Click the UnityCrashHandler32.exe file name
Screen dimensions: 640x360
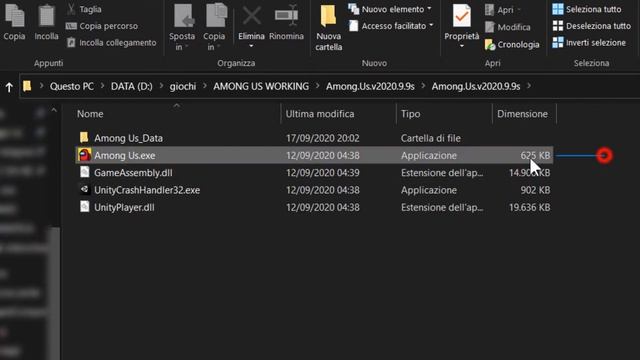click(x=147, y=190)
